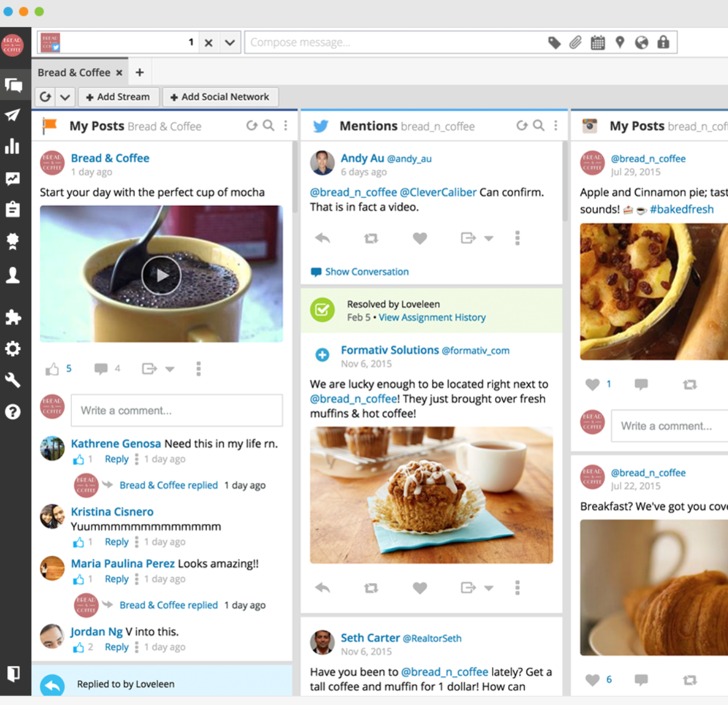Play the mocha video
Screen dimensions: 728x705
click(161, 275)
